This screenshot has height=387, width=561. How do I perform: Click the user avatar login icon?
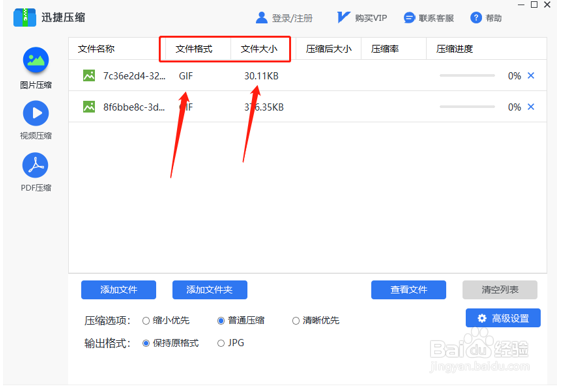tap(262, 18)
